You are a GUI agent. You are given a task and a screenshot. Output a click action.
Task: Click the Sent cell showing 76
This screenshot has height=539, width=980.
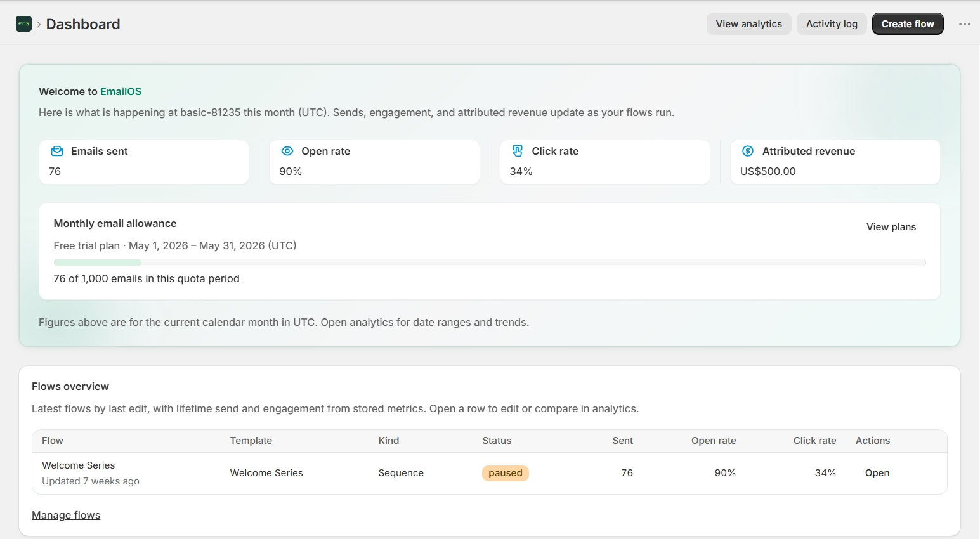tap(627, 473)
